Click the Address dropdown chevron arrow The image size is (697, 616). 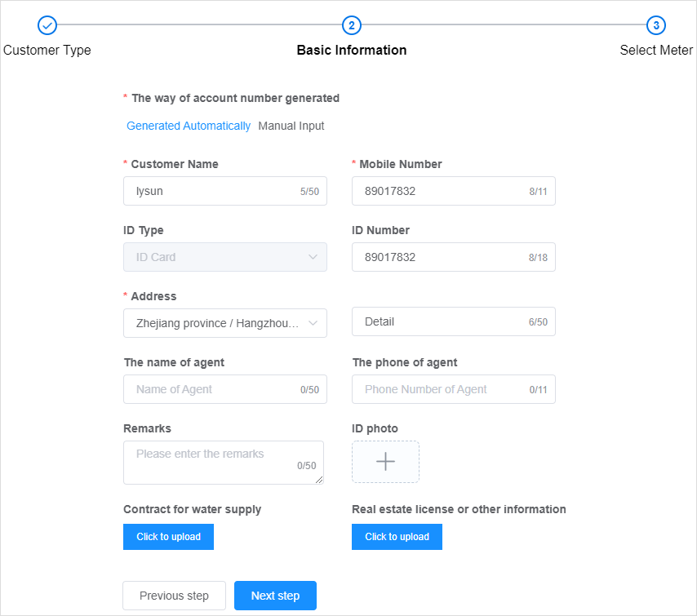313,323
